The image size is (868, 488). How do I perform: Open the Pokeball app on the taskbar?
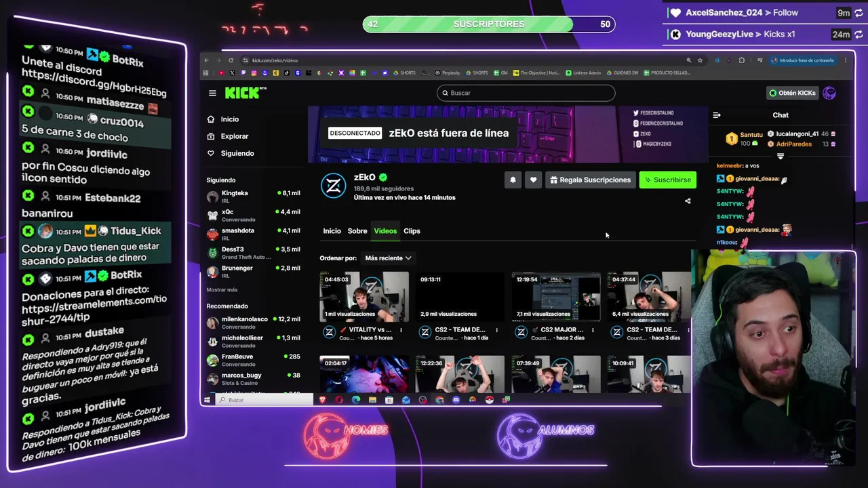[489, 400]
